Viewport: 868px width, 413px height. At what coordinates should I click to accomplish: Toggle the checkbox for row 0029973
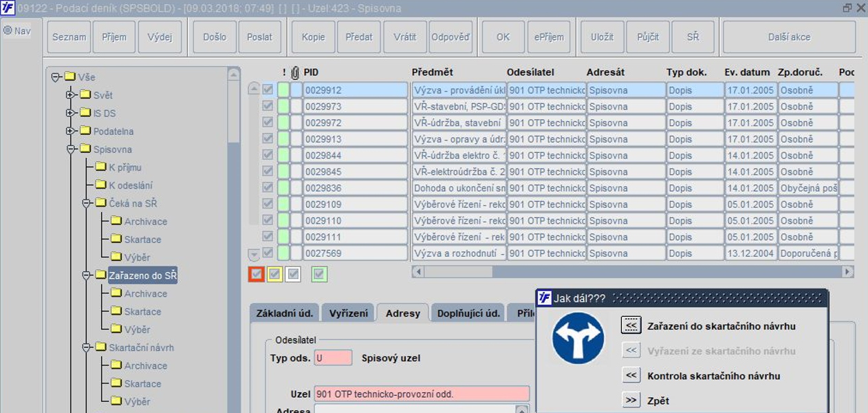pyautogui.click(x=268, y=106)
